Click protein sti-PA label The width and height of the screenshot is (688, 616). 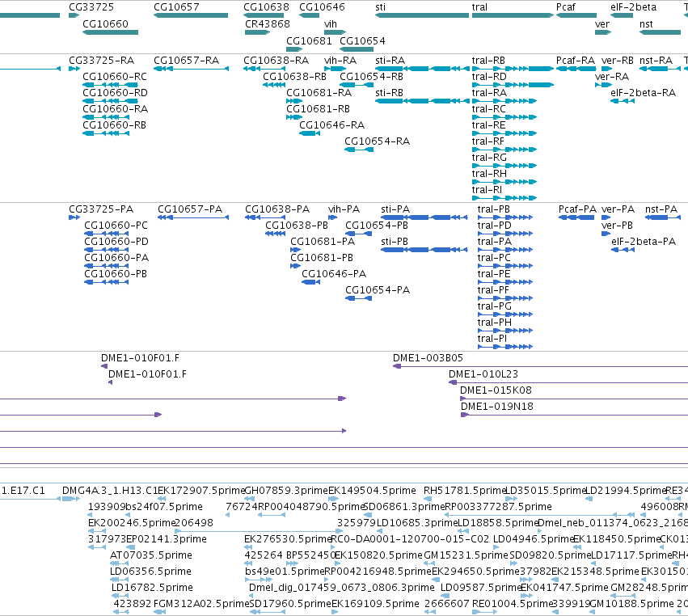[395, 209]
